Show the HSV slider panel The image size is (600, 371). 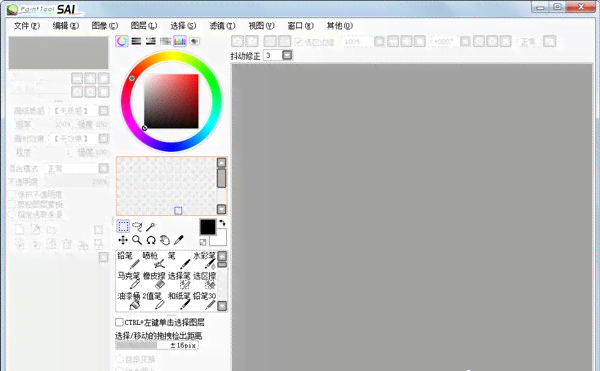click(x=151, y=41)
